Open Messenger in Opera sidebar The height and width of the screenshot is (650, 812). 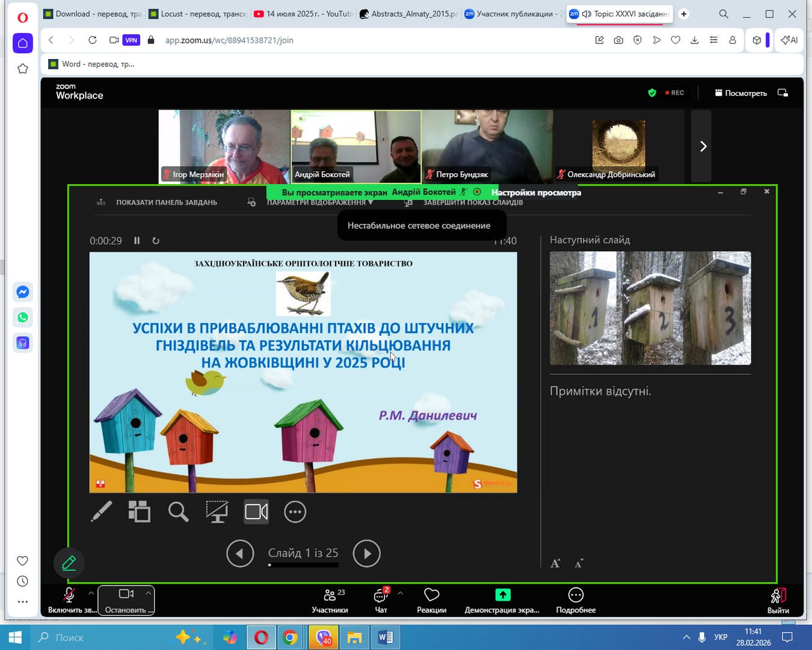(23, 292)
